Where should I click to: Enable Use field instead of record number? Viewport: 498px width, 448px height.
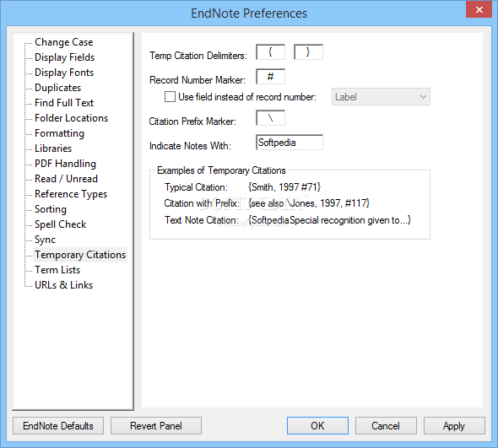point(170,97)
